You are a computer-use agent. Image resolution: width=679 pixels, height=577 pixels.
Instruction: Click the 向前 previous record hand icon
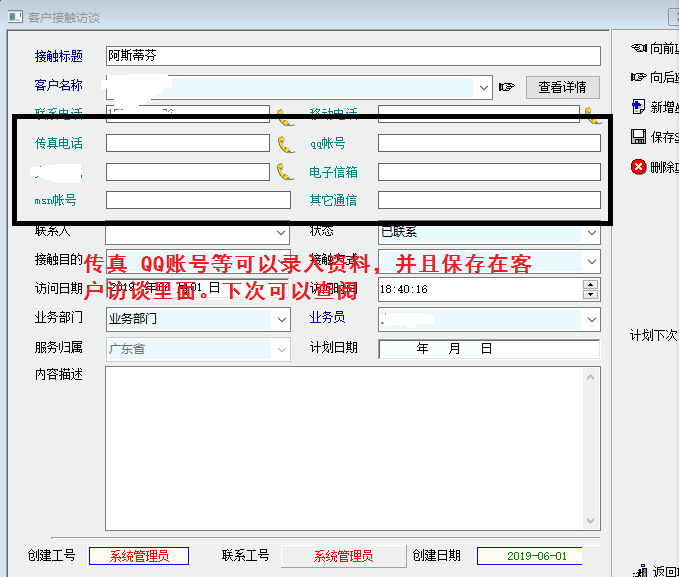point(638,48)
